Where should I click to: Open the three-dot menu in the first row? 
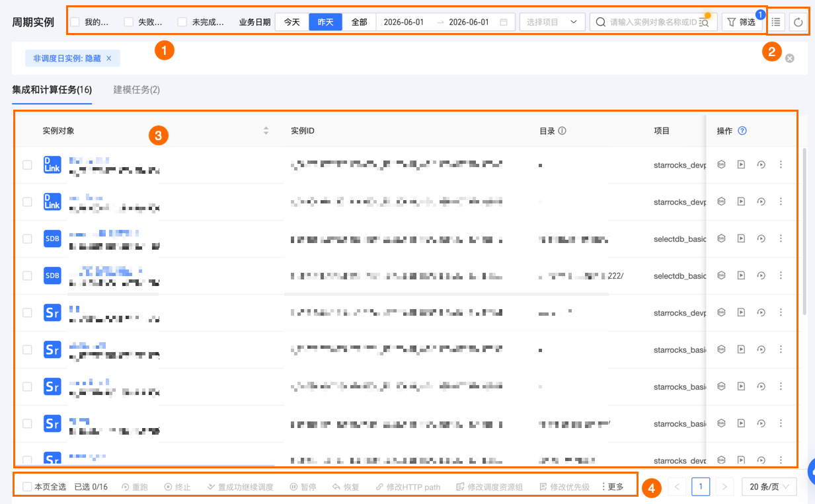click(781, 164)
